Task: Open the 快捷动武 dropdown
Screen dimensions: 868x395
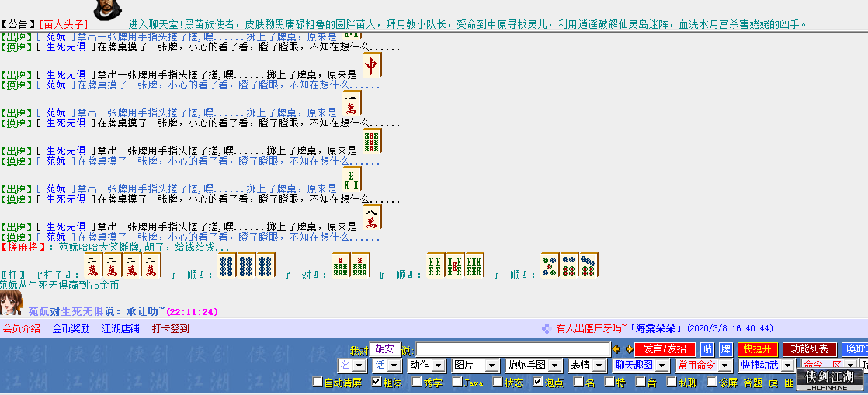Action: [x=767, y=366]
